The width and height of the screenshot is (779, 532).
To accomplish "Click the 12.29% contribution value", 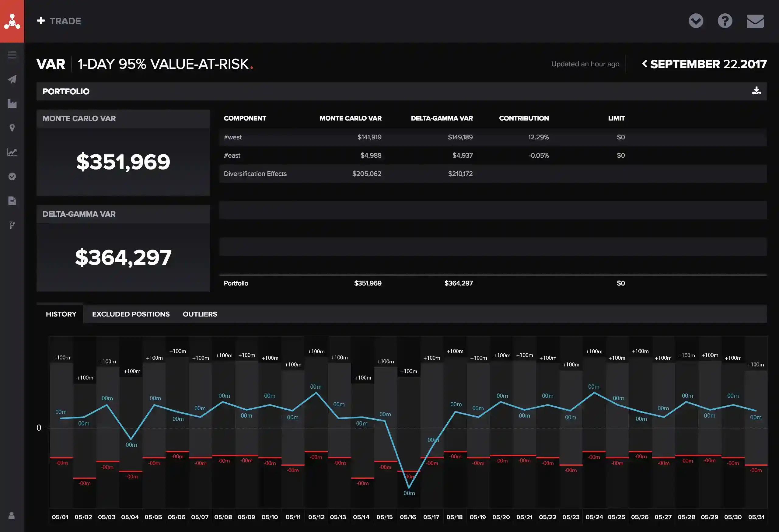I will click(x=538, y=137).
